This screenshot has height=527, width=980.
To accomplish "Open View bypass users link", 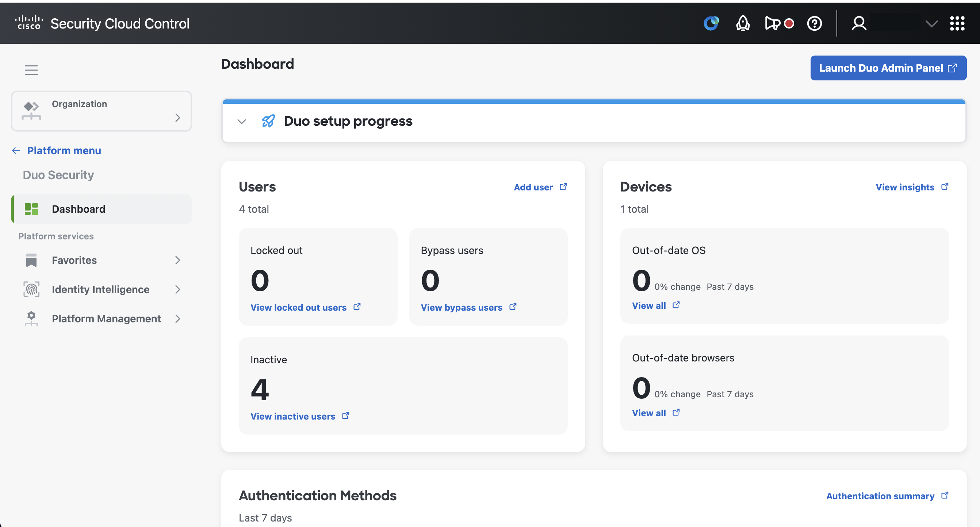I will (x=462, y=307).
